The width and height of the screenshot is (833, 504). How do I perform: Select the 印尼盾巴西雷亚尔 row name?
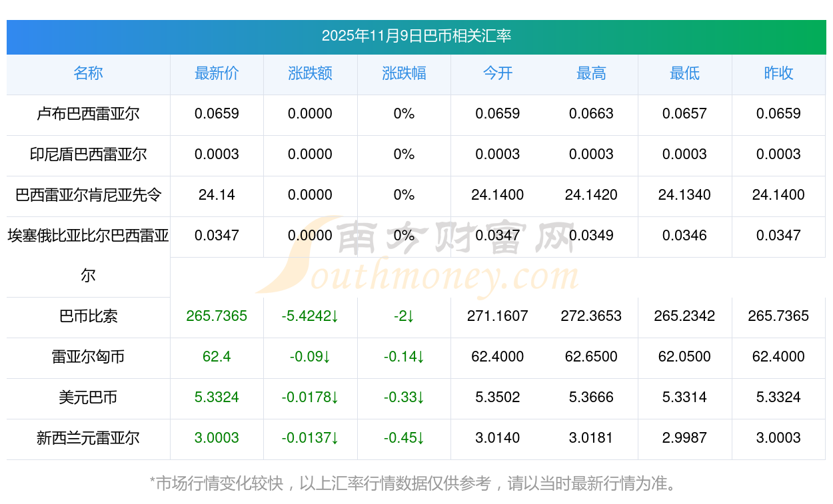(x=88, y=154)
